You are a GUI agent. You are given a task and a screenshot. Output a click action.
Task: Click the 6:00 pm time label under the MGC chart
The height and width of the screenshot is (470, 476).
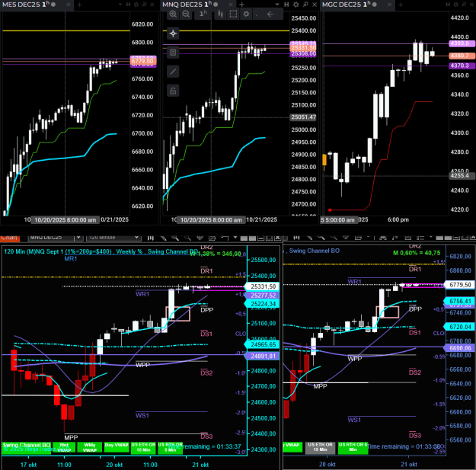(398, 220)
